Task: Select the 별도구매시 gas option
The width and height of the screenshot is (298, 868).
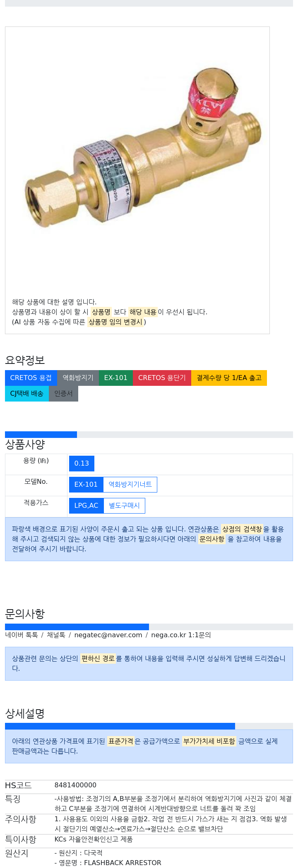Action: (x=124, y=506)
